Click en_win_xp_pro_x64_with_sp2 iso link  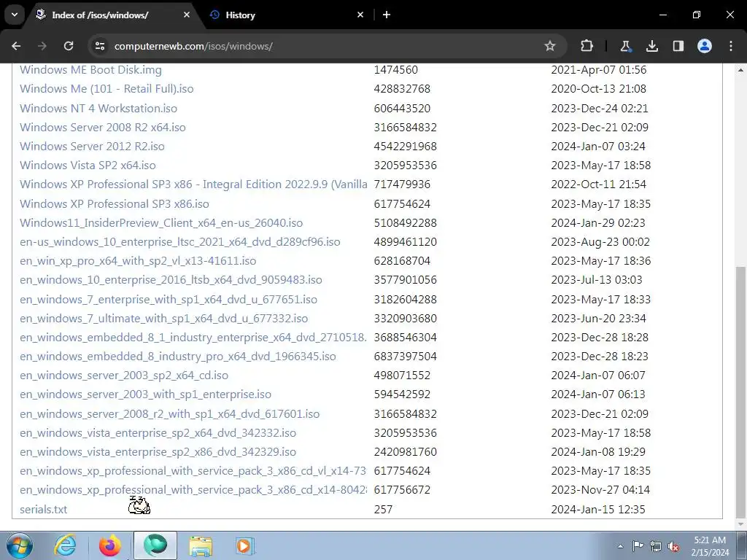[138, 262]
